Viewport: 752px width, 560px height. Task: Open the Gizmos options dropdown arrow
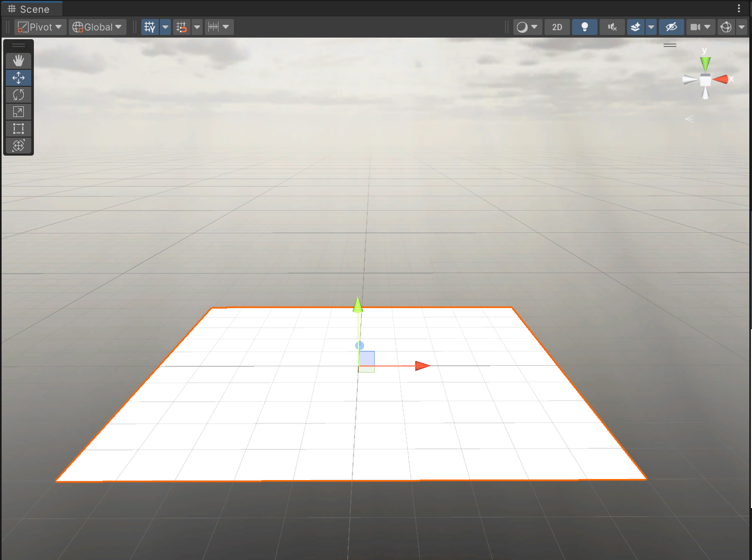(741, 27)
